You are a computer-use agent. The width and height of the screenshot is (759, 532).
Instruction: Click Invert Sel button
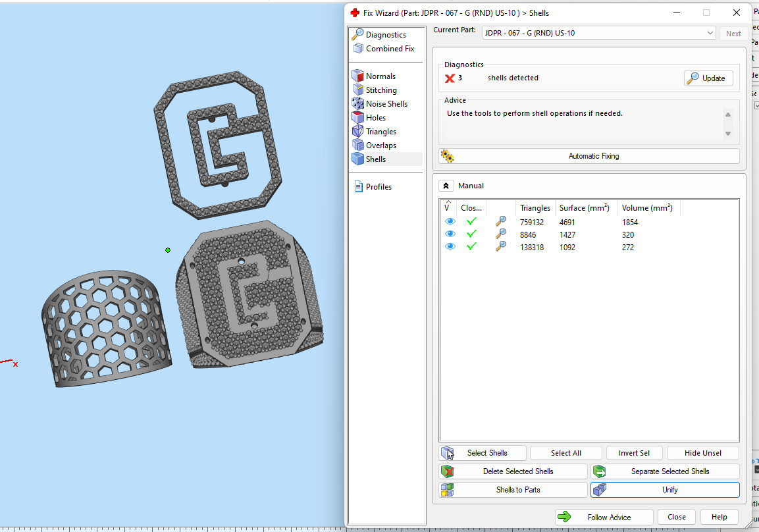pyautogui.click(x=634, y=453)
